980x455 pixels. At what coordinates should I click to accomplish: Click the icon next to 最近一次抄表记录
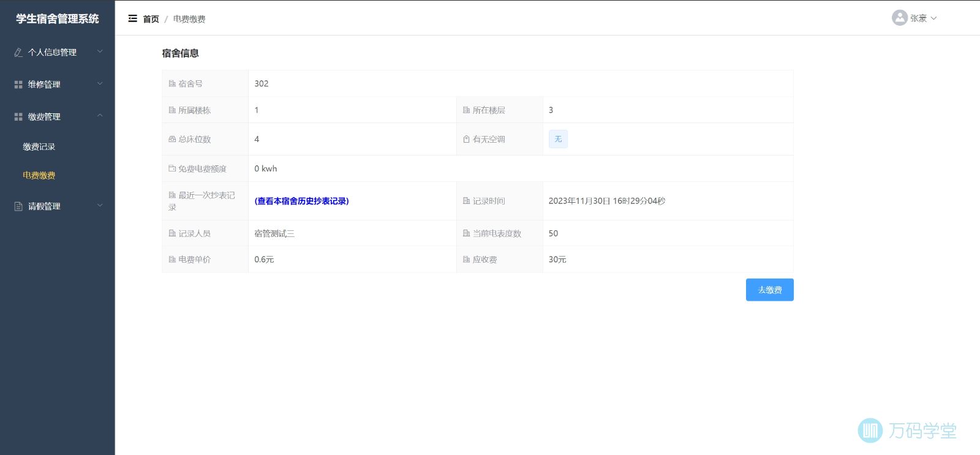tap(172, 195)
